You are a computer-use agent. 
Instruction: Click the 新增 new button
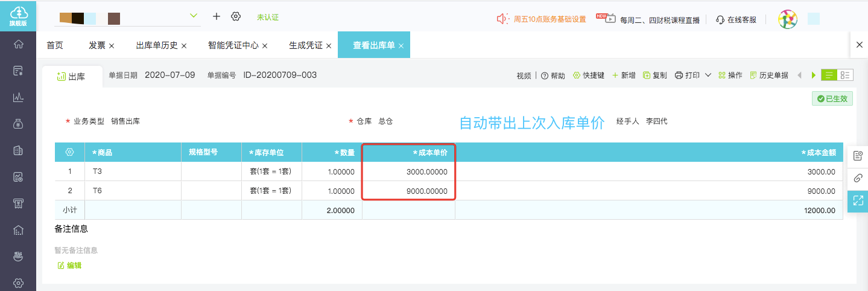[624, 75]
